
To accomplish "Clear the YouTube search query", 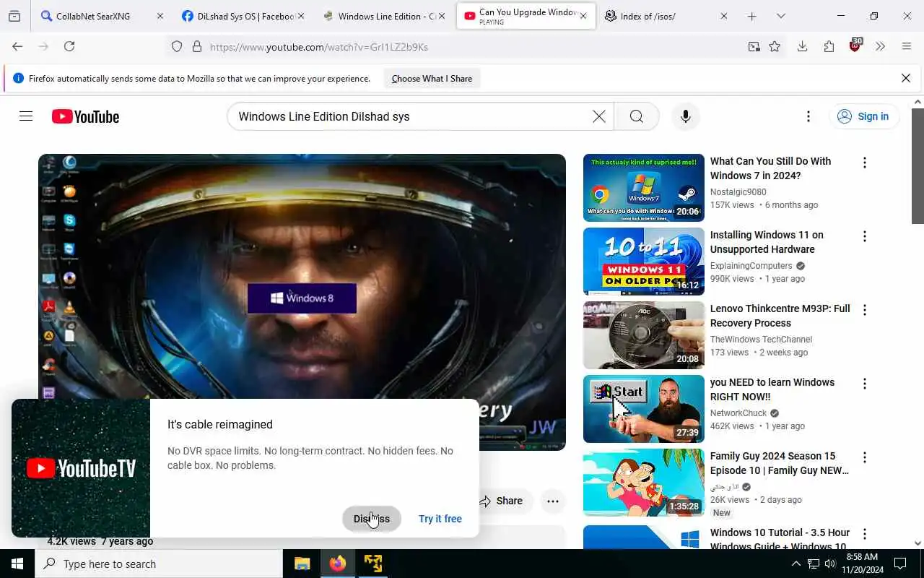I will click(599, 116).
